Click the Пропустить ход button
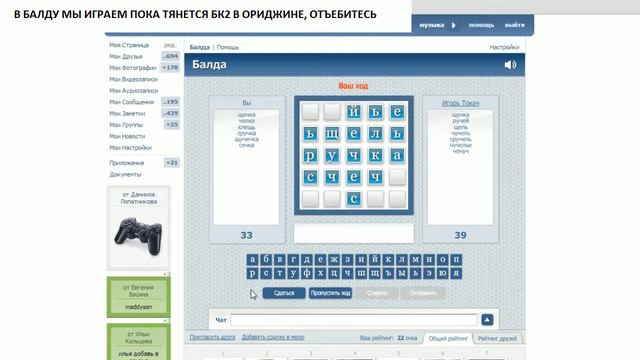 (330, 293)
